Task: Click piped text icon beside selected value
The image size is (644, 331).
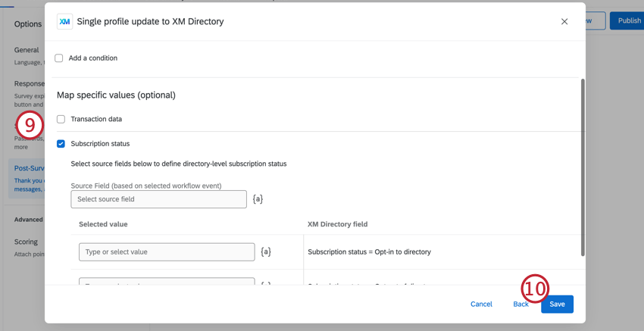Action: pos(266,251)
